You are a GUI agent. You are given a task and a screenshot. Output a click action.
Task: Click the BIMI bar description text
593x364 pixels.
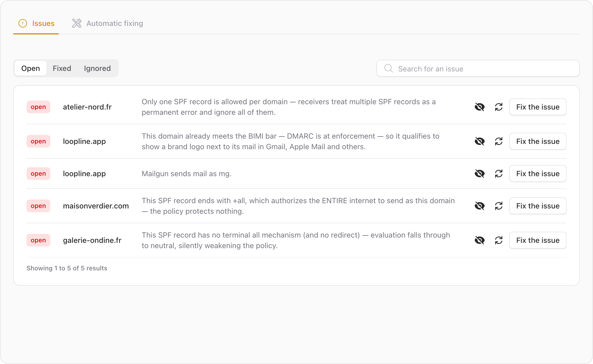pyautogui.click(x=290, y=141)
